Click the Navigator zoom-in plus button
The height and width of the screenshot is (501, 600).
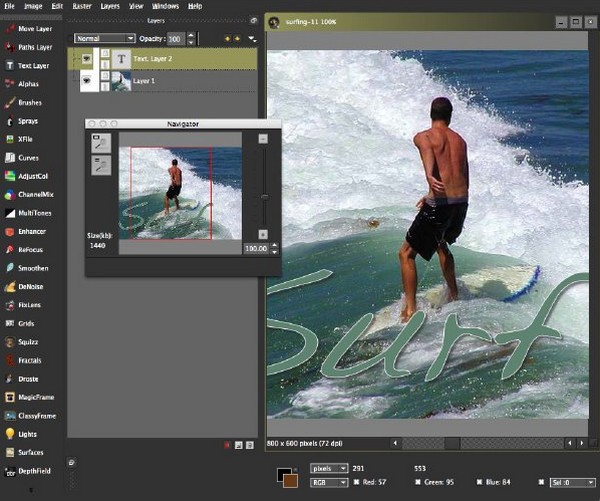pyautogui.click(x=263, y=234)
